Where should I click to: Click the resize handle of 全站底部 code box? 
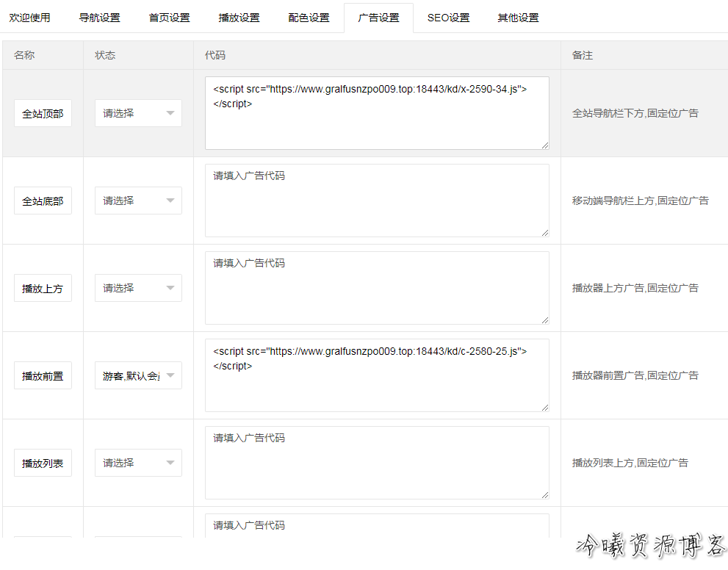tap(545, 233)
